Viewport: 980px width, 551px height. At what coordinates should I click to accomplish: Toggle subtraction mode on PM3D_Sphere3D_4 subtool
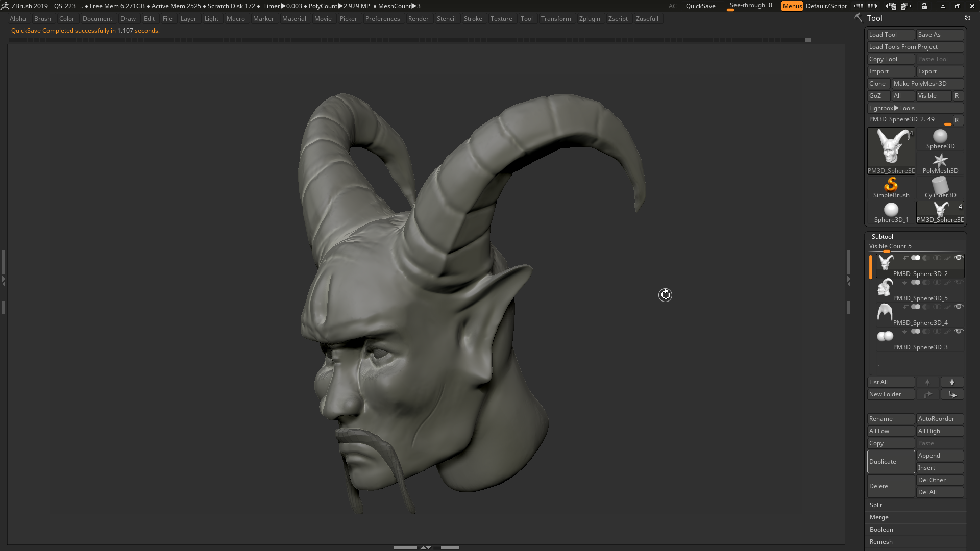coord(926,307)
